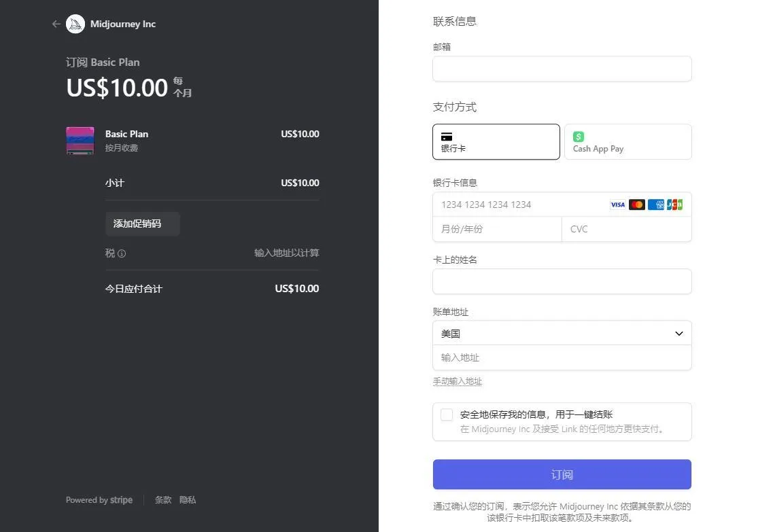Viewport: 773px width, 532px height.
Task: Click the JCB card icon
Action: [x=674, y=205]
